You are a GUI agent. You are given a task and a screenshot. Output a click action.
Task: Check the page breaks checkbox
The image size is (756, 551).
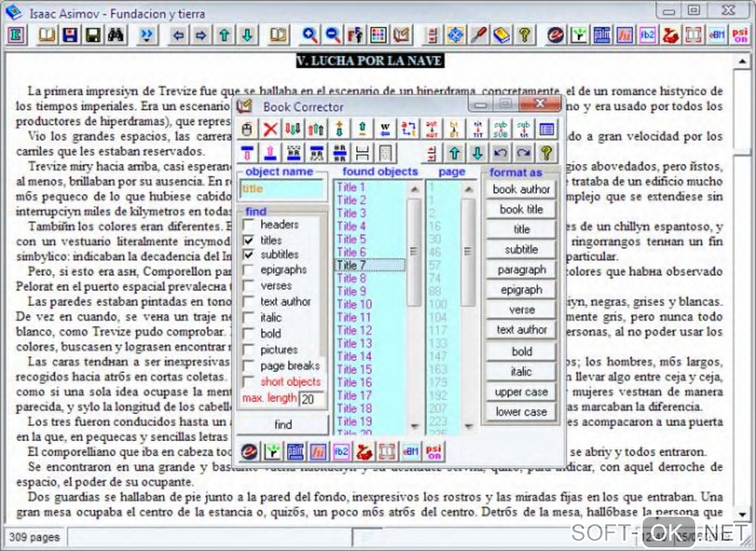point(249,366)
